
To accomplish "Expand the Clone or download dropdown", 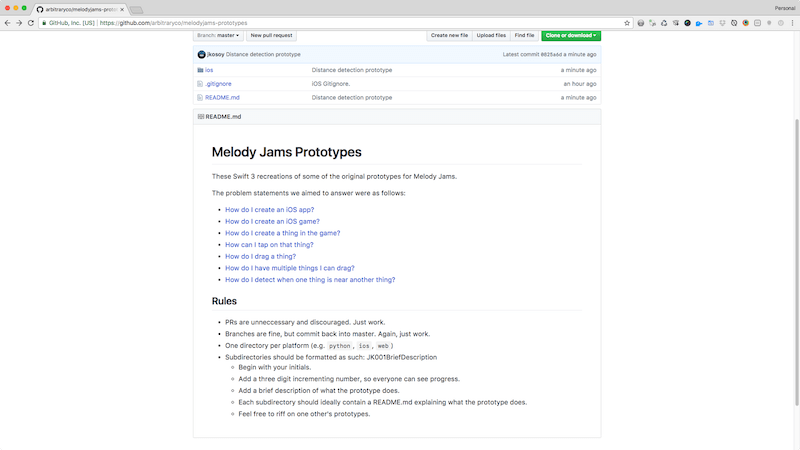I will (x=570, y=35).
